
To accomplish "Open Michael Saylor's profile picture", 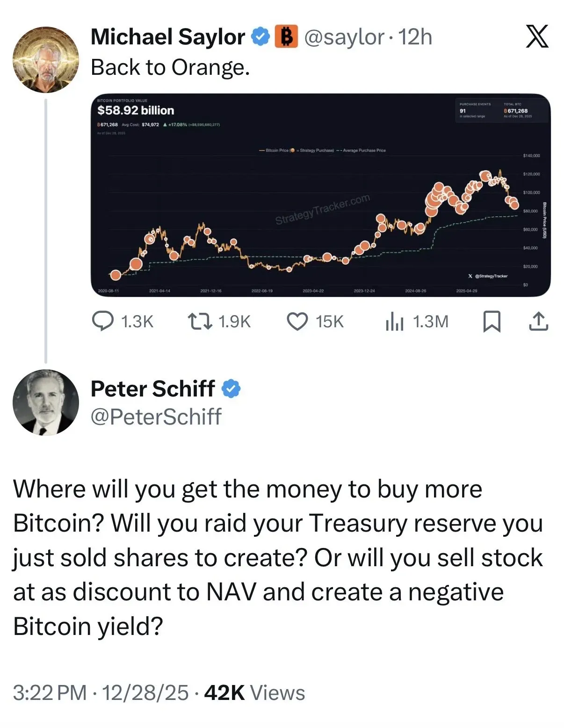I will (x=45, y=59).
